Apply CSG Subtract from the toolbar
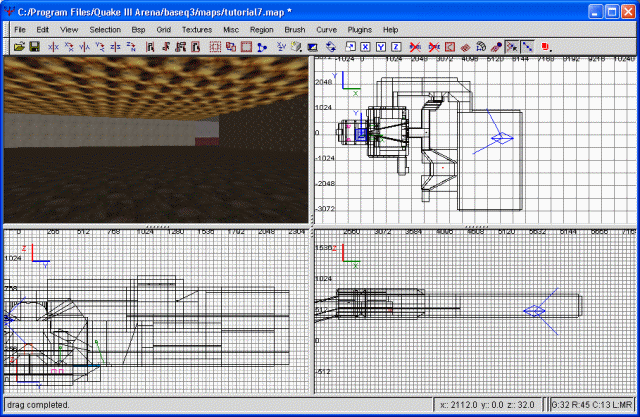Viewport: 640px width, 417px height. [x=215, y=47]
